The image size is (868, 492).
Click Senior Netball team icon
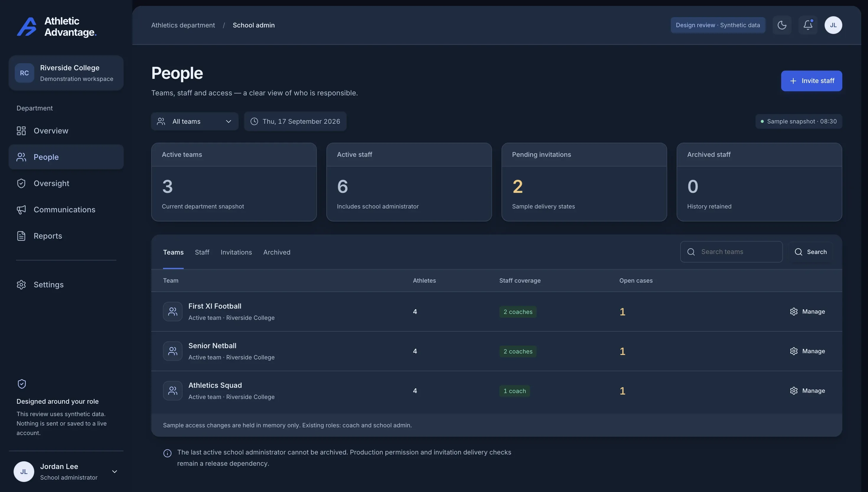[x=173, y=351]
